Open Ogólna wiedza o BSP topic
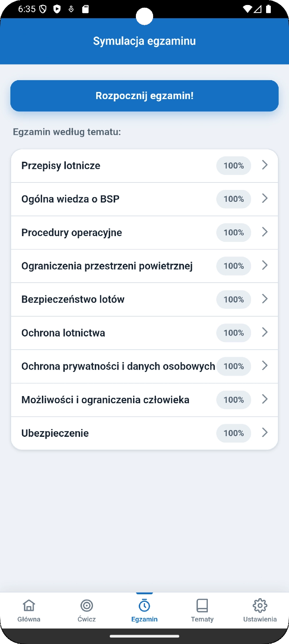The image size is (289, 644). tap(144, 199)
